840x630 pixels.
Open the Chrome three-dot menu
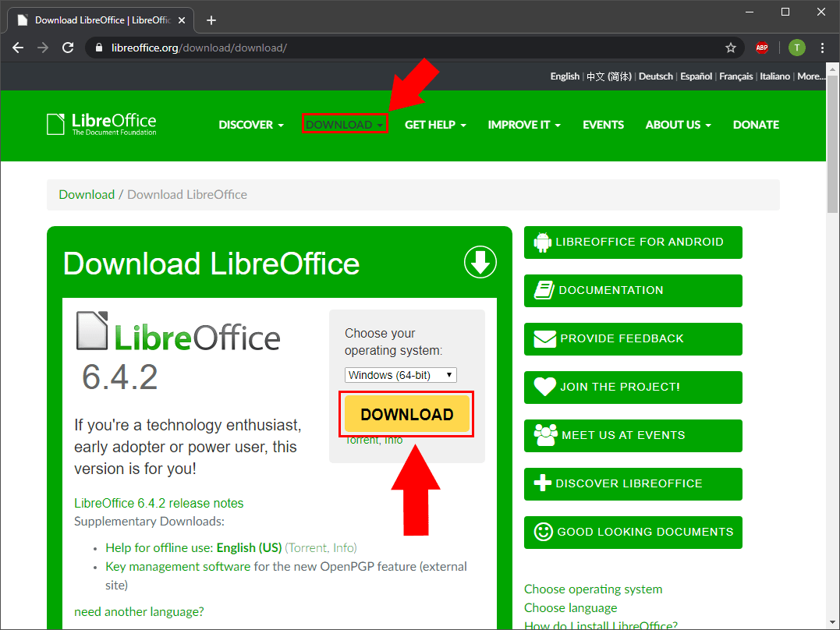tap(822, 48)
